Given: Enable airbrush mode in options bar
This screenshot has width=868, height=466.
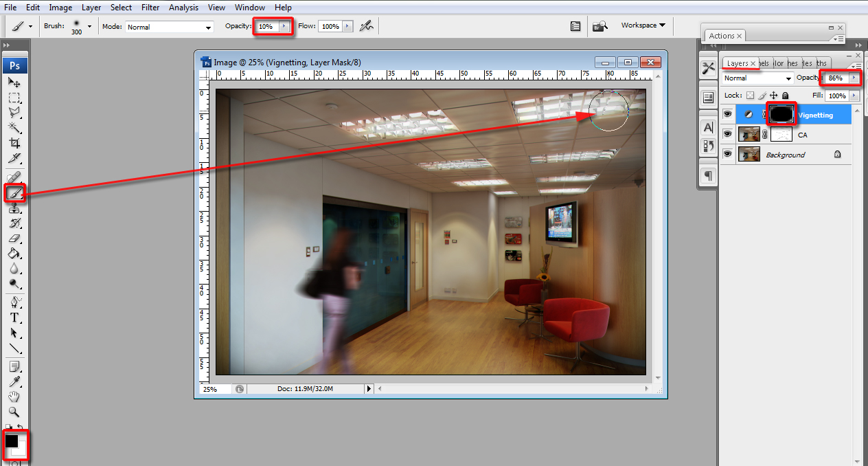Looking at the screenshot, I should click(x=367, y=26).
